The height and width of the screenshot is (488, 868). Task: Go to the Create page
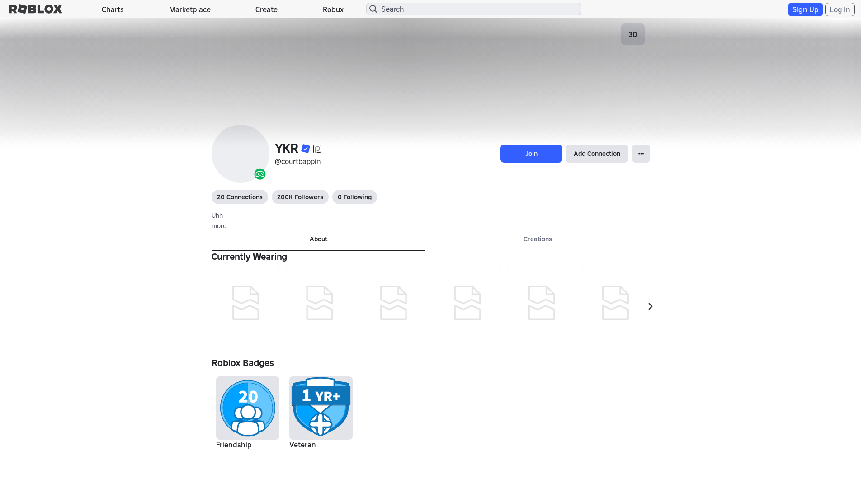pos(266,9)
